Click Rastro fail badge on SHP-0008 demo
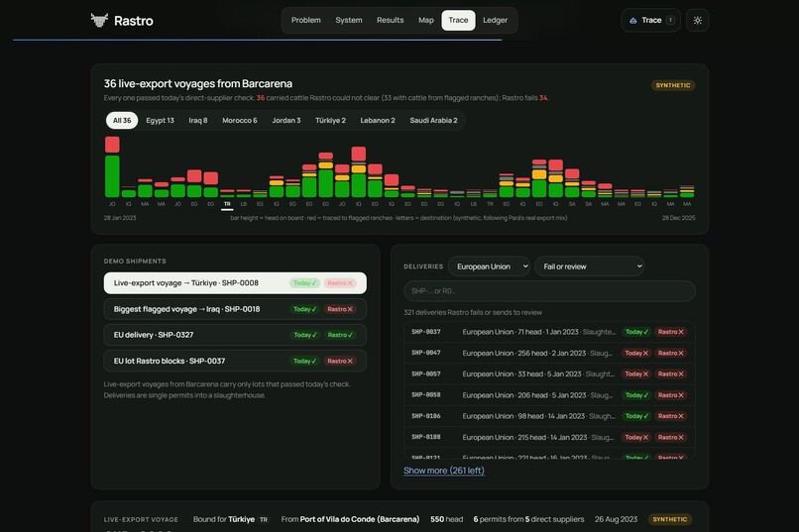799x532 pixels. click(x=340, y=283)
